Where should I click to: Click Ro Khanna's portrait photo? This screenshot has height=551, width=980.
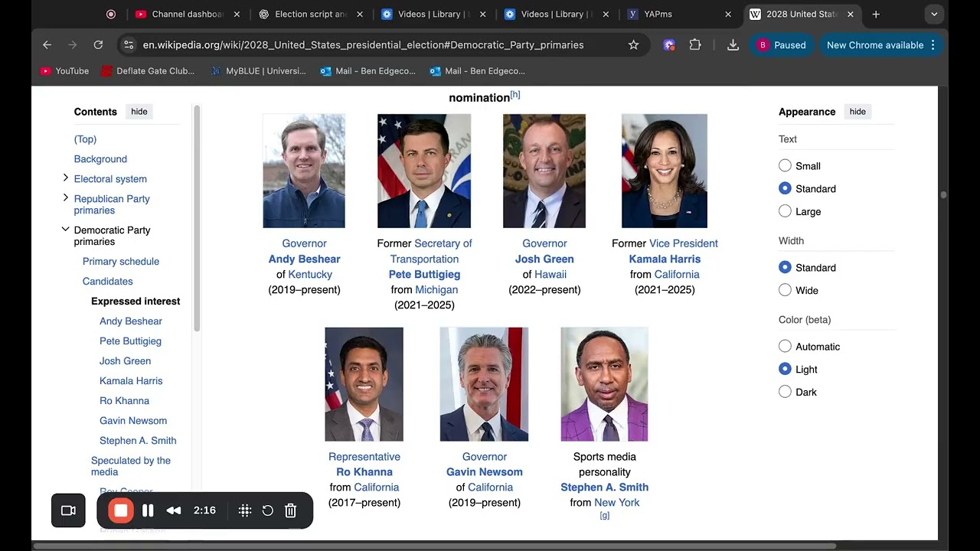point(364,384)
